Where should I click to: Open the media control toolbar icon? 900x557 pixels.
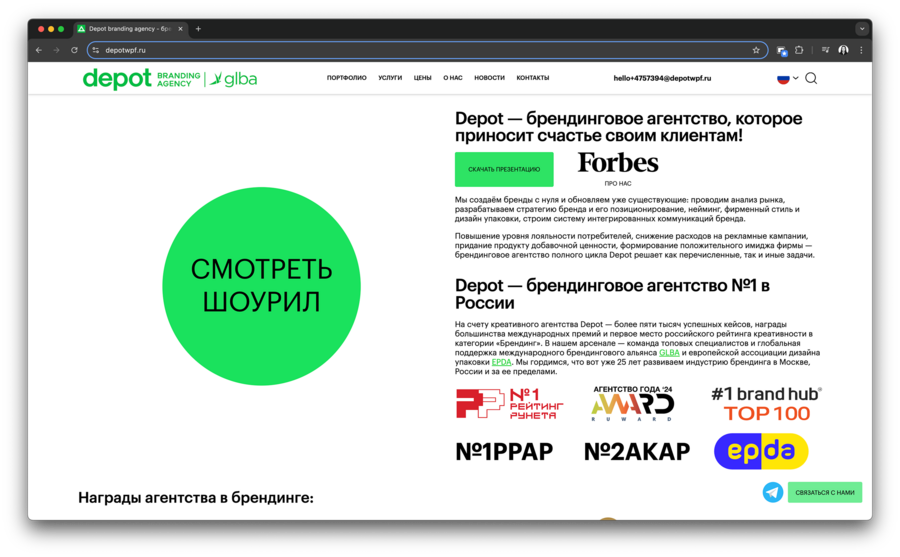click(x=825, y=51)
